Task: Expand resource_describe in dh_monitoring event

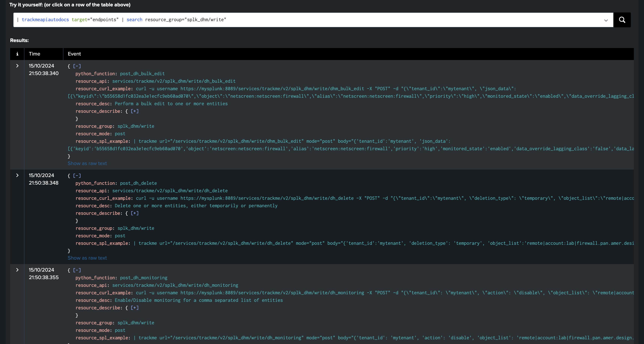Action: pos(135,308)
